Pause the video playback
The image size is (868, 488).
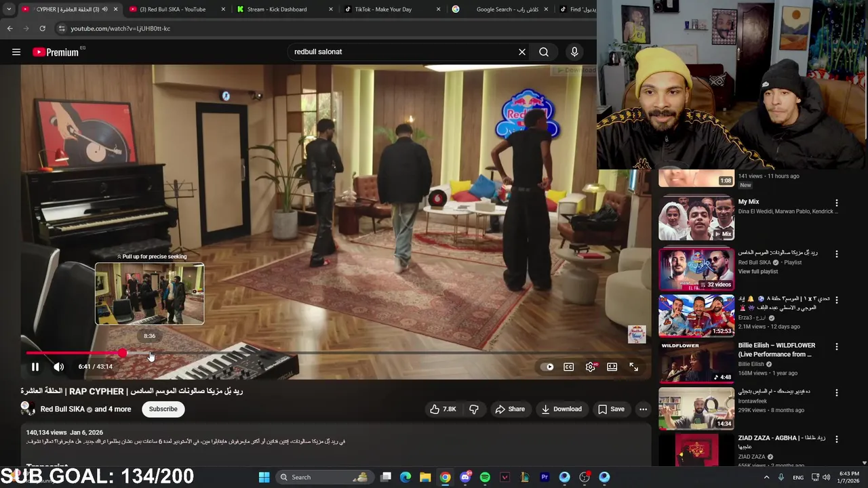[35, 367]
